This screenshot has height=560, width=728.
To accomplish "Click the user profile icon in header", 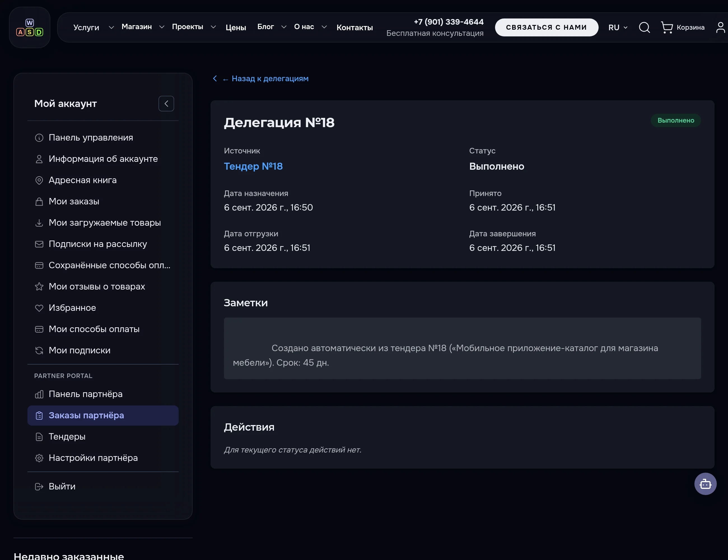I will tap(720, 27).
